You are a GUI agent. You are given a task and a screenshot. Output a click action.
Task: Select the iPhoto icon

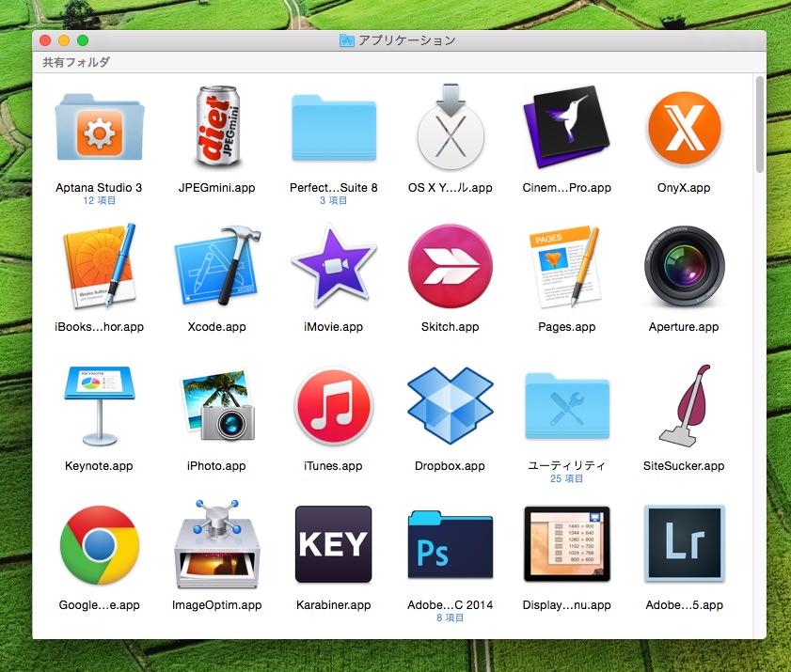click(217, 405)
